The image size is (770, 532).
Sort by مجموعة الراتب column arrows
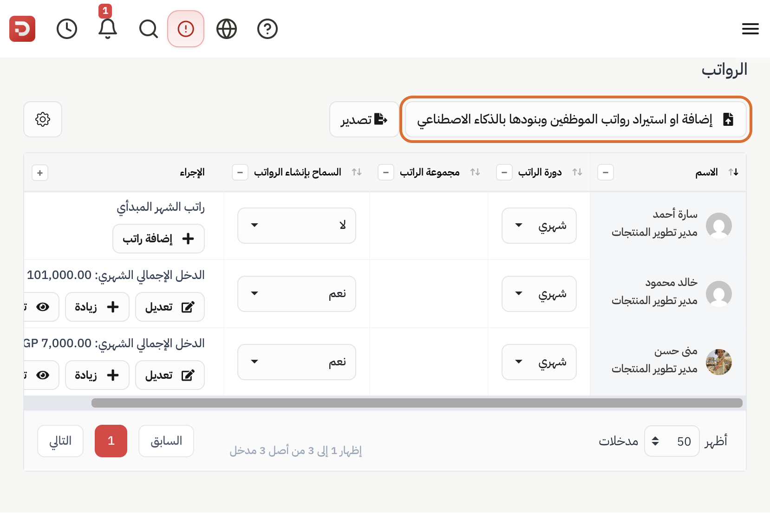coord(475,172)
